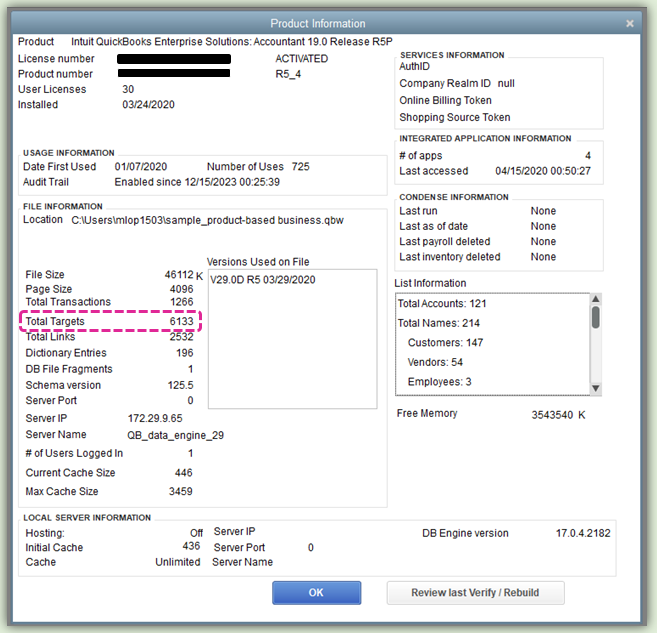This screenshot has width=657, height=633.
Task: Click Current Cache Size value 446
Action: pos(184,473)
